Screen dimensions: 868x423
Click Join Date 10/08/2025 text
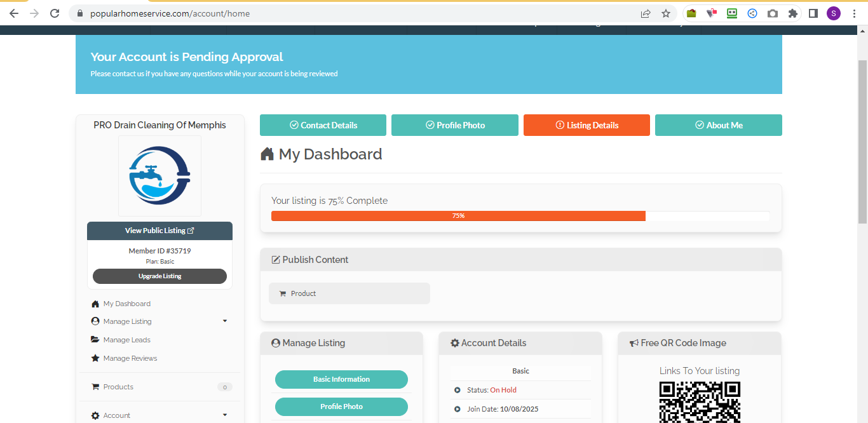click(x=502, y=409)
